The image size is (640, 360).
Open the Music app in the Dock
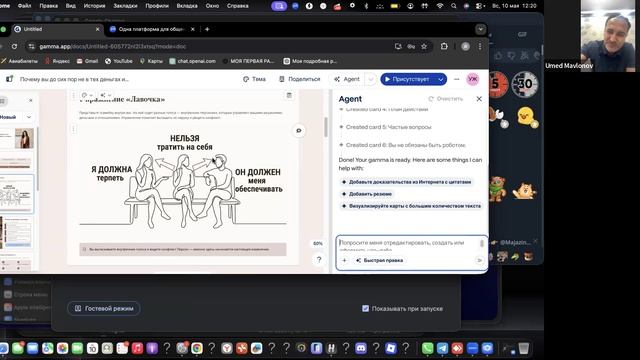(x=137, y=348)
